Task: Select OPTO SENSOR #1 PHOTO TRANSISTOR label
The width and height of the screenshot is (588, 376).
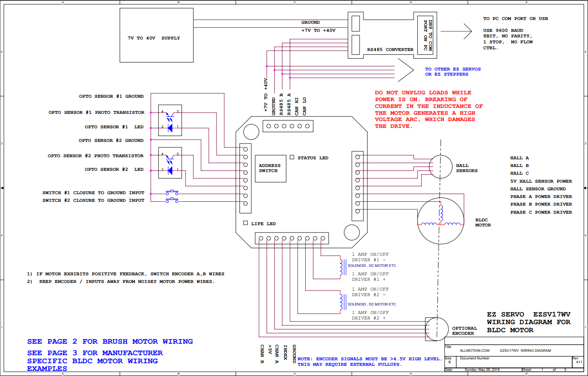Action: (96, 113)
